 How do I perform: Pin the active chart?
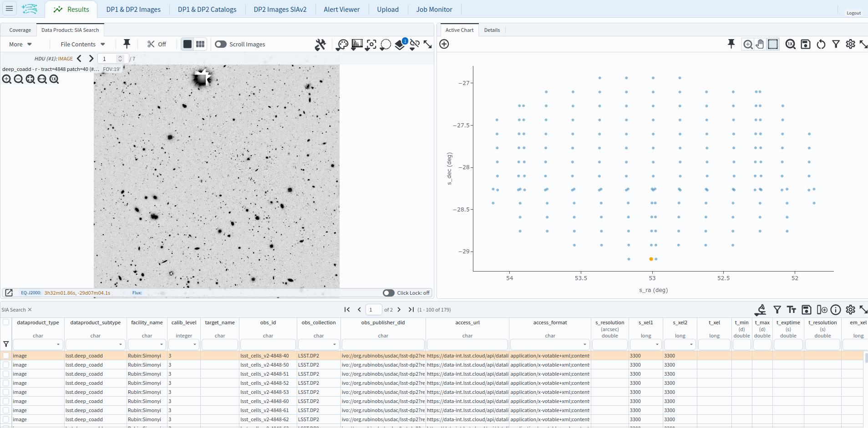[731, 44]
